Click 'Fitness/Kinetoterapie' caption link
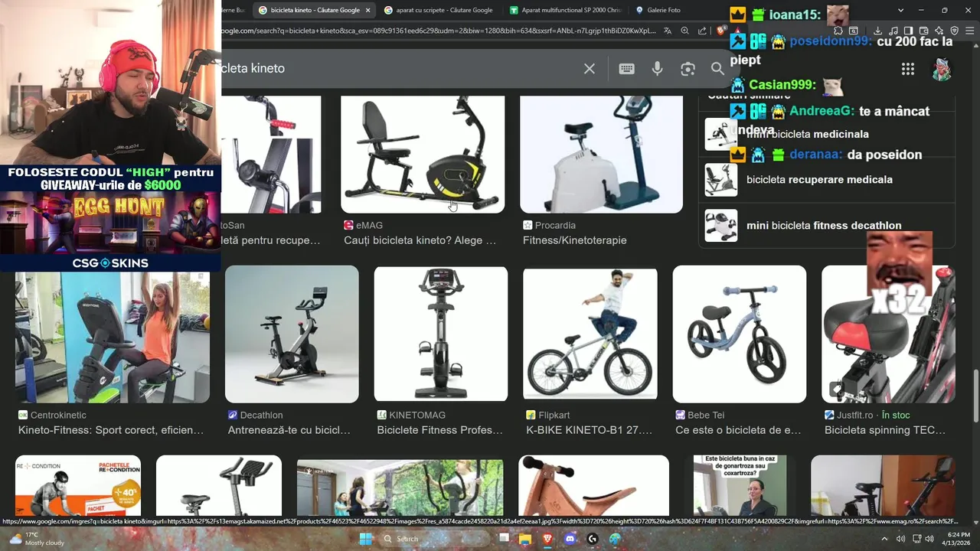Viewport: 980px width, 551px height. pyautogui.click(x=575, y=240)
